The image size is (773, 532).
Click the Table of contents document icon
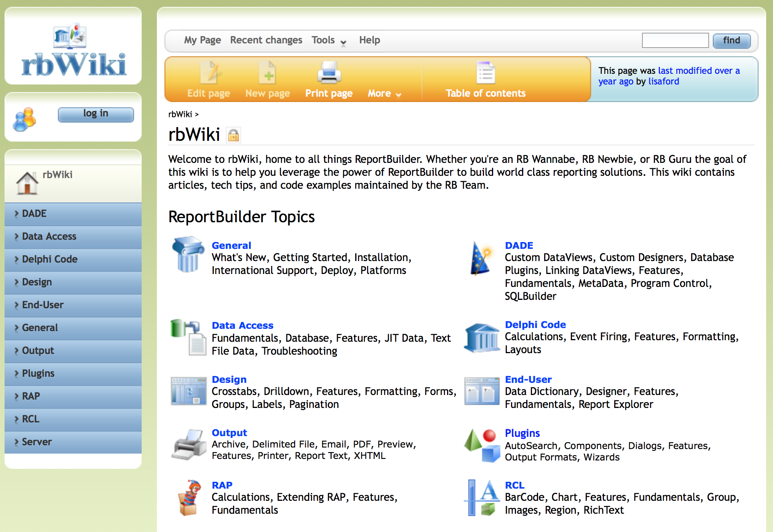tap(486, 72)
